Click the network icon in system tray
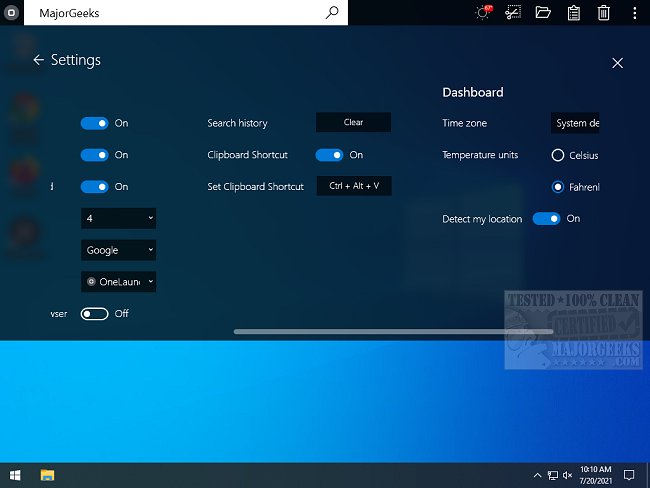 (x=553, y=475)
